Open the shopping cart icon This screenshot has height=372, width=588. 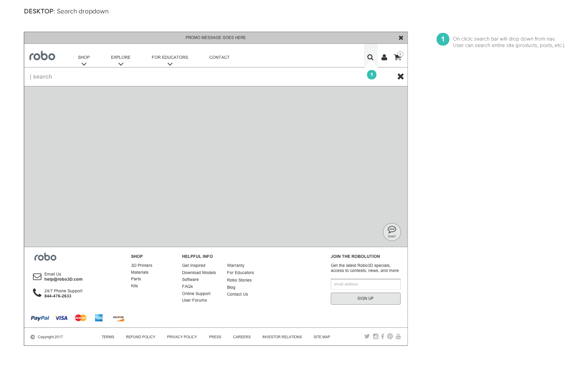(x=398, y=57)
